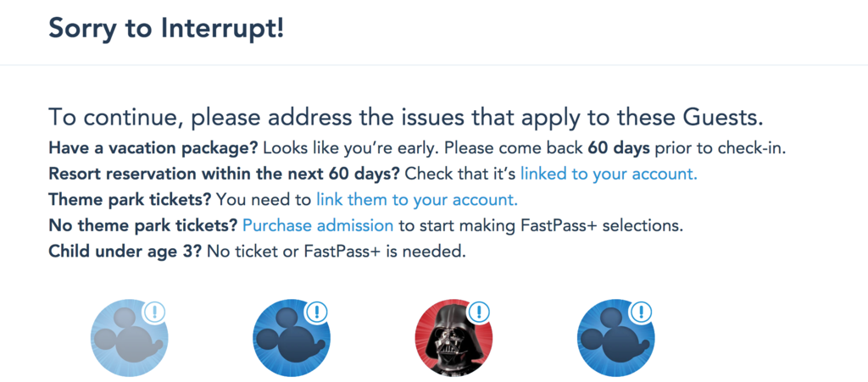
Task: Select the faded light-blue Mickey guest avatar
Action: (x=129, y=340)
